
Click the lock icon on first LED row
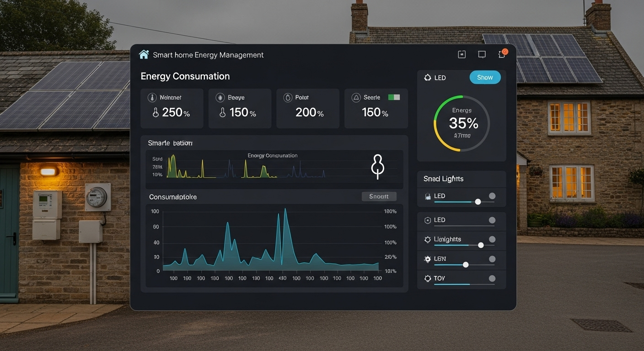[x=428, y=197]
